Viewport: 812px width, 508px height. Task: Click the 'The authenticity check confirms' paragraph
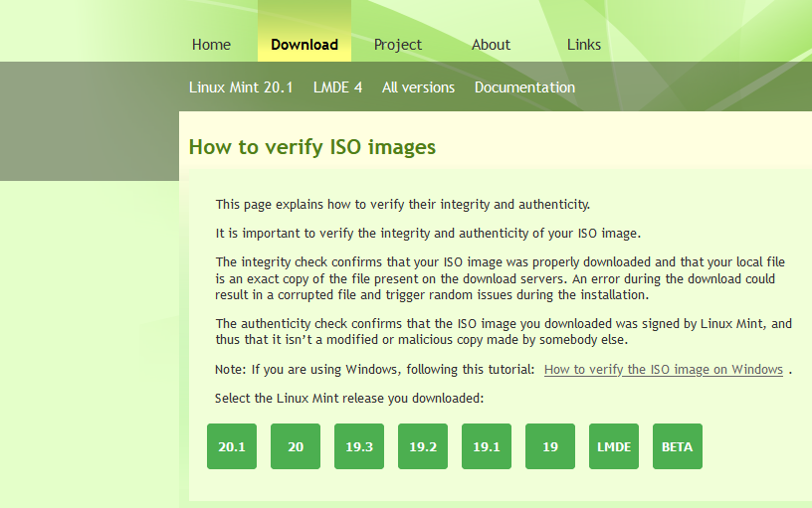point(504,332)
